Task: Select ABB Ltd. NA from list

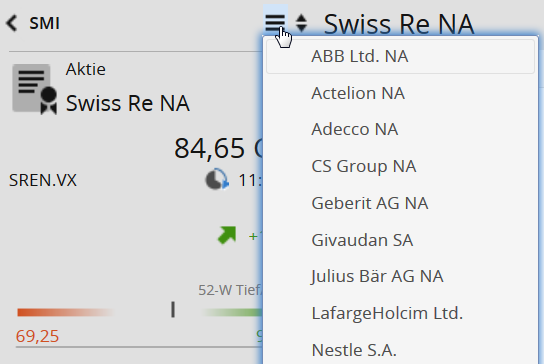Action: pos(400,56)
